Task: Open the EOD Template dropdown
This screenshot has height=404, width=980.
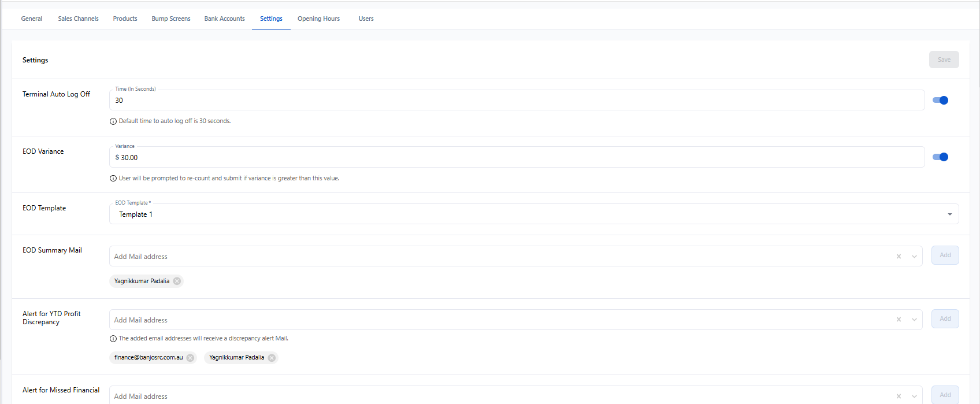Action: pos(949,214)
